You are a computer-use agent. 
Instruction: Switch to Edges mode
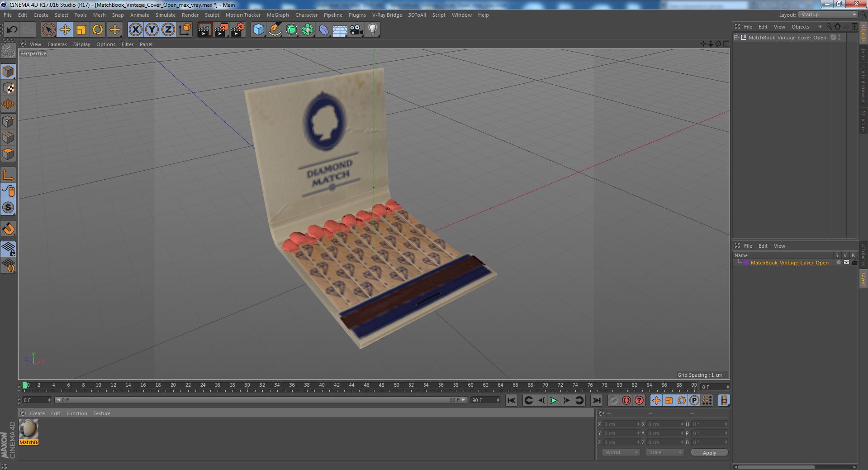[x=8, y=138]
